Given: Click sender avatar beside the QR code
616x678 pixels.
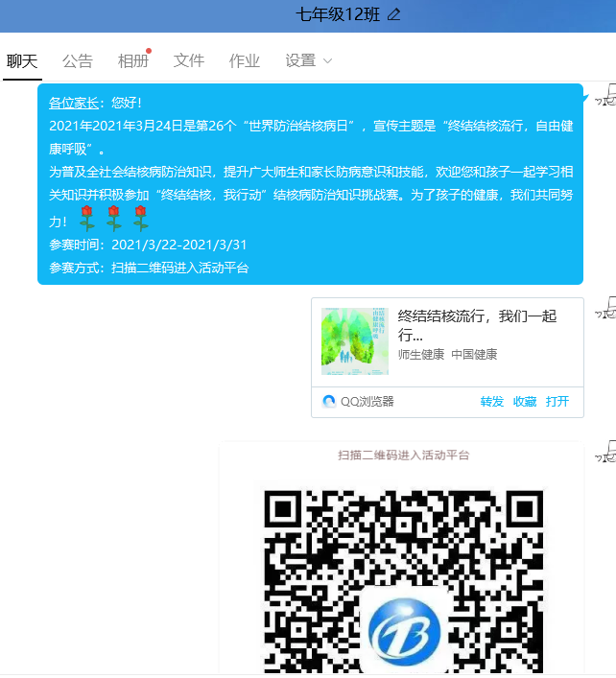Looking at the screenshot, I should [607, 452].
